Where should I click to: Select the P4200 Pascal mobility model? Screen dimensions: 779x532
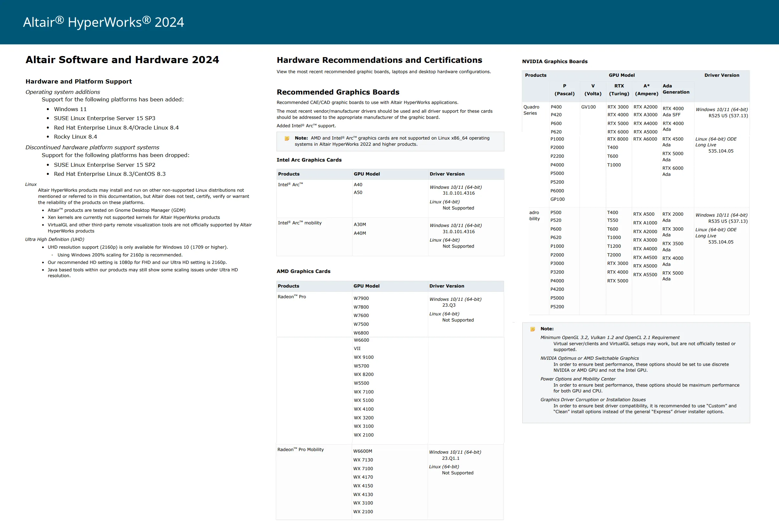pos(557,289)
